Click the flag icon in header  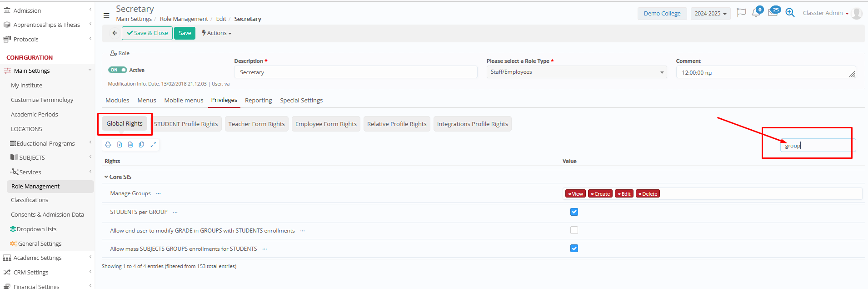[741, 13]
